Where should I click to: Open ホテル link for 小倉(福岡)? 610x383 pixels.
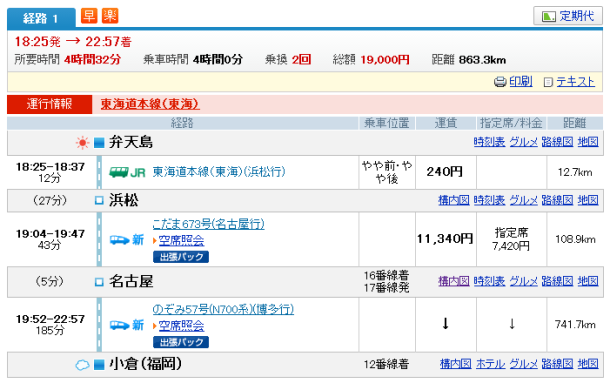click(x=490, y=364)
